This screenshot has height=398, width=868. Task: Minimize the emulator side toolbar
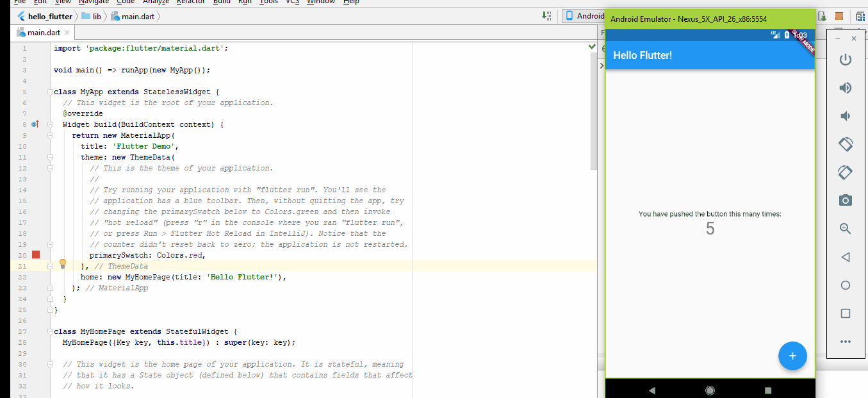pos(838,38)
